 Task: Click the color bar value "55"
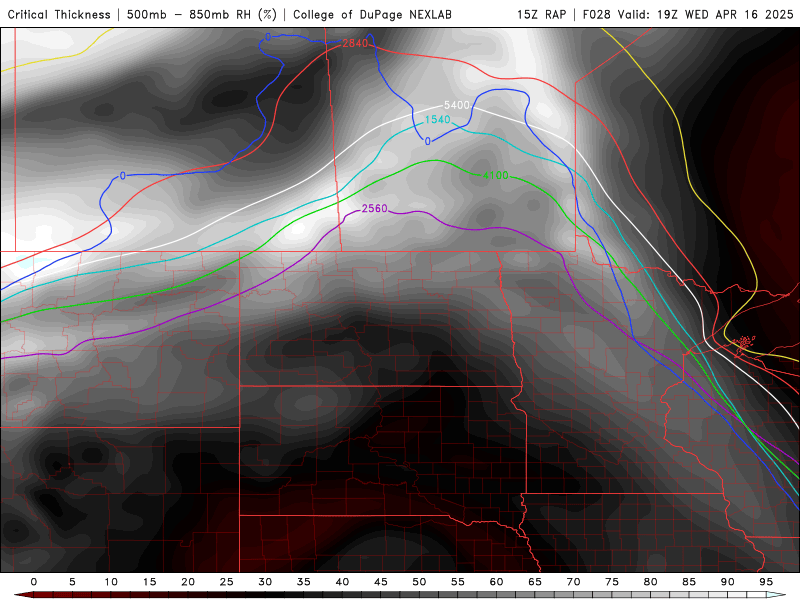pyautogui.click(x=458, y=582)
